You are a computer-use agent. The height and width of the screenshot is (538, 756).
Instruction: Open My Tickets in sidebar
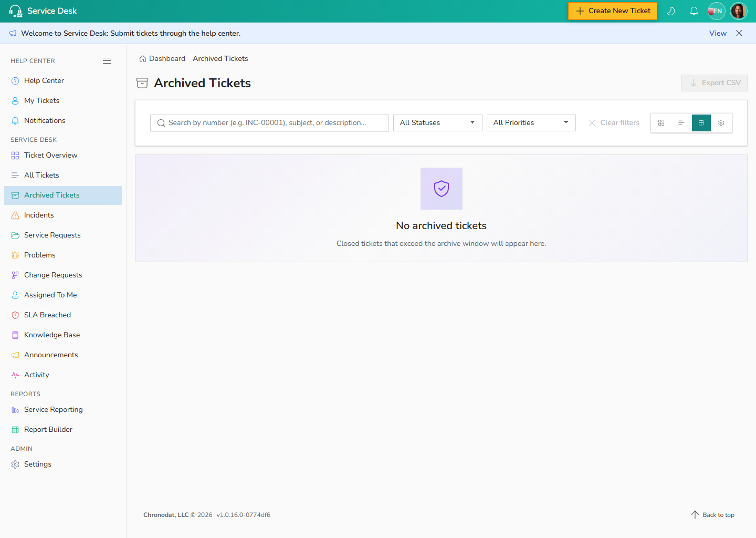pyautogui.click(x=63, y=100)
